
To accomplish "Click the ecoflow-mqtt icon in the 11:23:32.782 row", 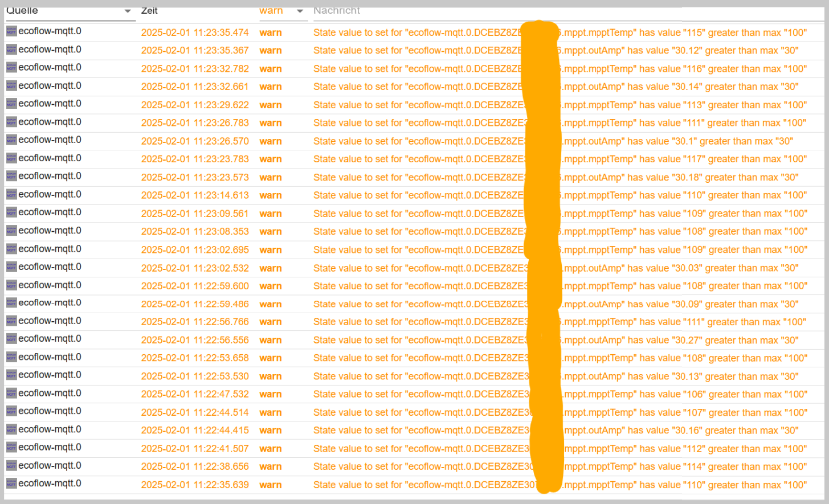I will (x=11, y=68).
